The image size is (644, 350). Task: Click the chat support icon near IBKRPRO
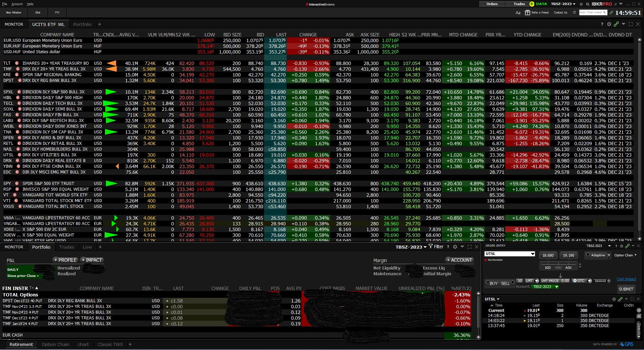pos(587,4)
